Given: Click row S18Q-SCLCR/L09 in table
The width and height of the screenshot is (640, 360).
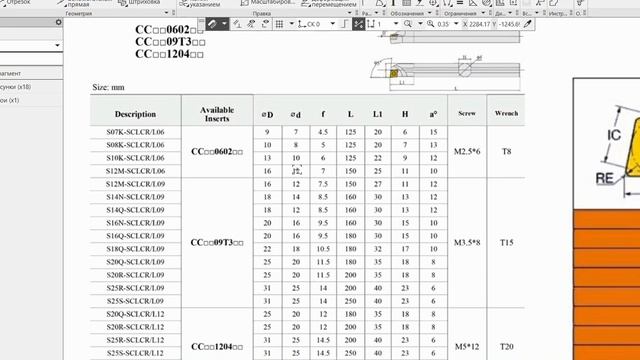Looking at the screenshot, I should pos(135,249).
